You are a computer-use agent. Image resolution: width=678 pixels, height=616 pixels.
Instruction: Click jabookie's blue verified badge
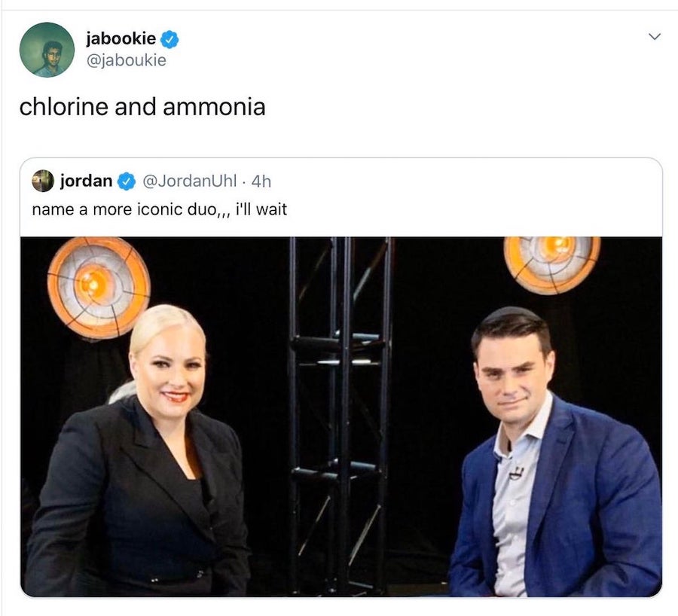click(x=169, y=39)
